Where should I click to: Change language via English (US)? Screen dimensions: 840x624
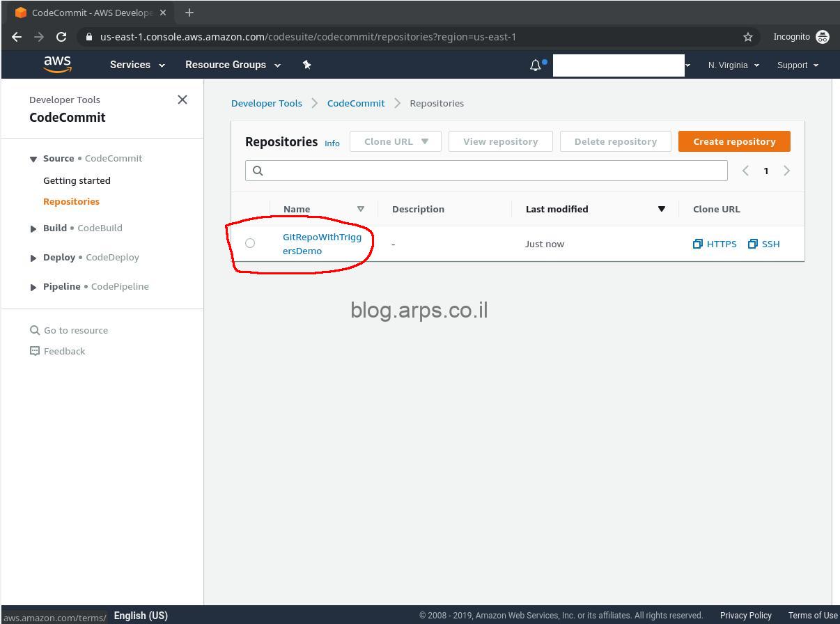[x=141, y=616]
